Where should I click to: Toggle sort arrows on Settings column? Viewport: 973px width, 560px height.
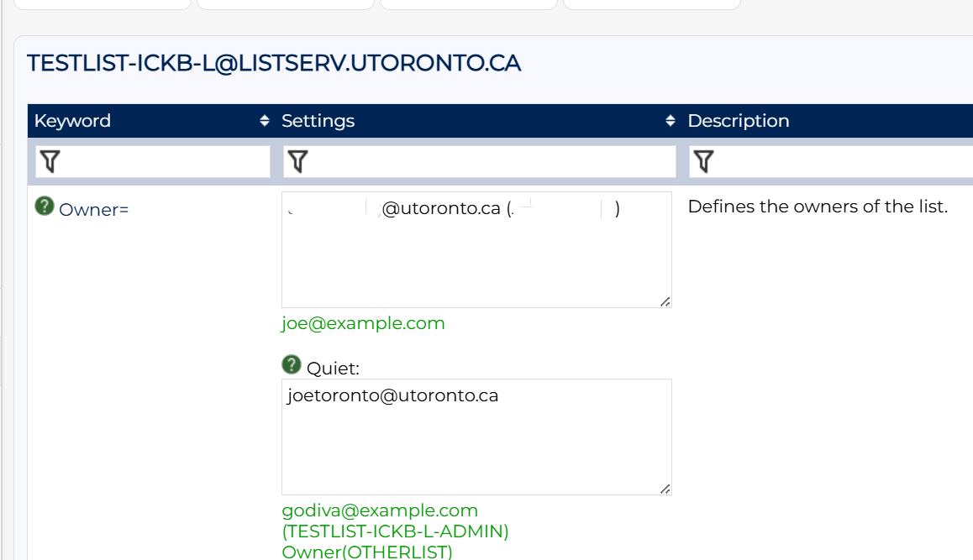pyautogui.click(x=671, y=121)
